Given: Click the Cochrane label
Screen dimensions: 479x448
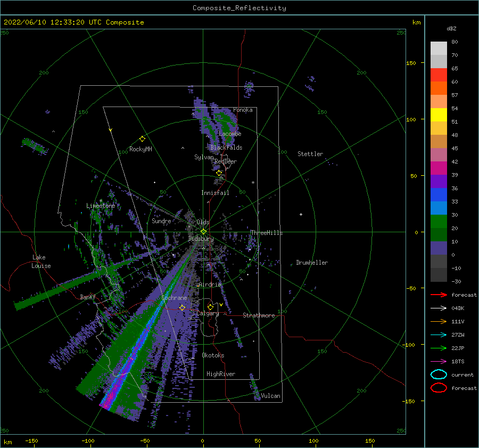Looking at the screenshot, I should pyautogui.click(x=174, y=298).
